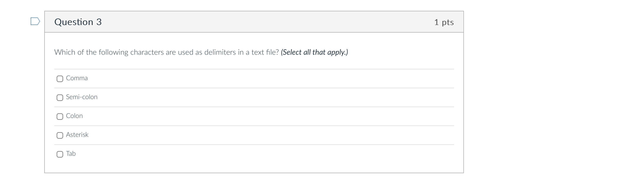The width and height of the screenshot is (644, 176).
Task: Click the 'Colon' answer label text
Action: [x=74, y=116]
